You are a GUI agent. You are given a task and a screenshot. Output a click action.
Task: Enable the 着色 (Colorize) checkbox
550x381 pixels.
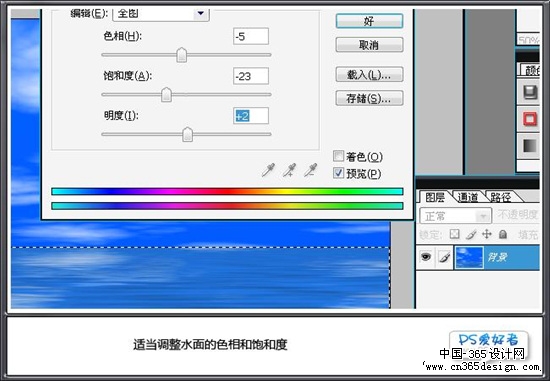[x=338, y=156]
